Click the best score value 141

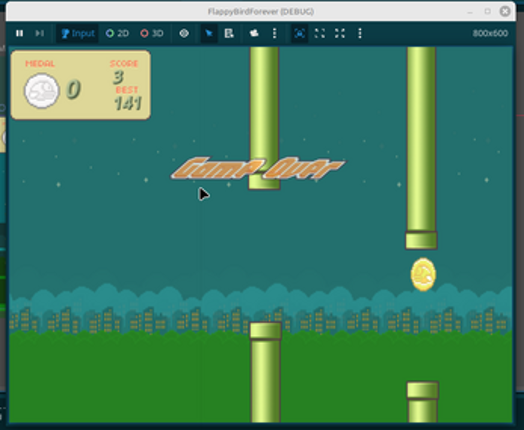click(128, 103)
